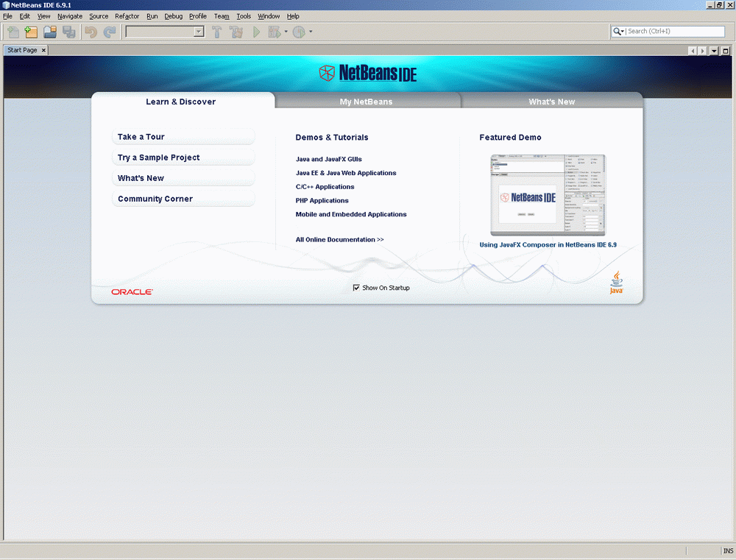Click the Clean and Build hammer-broom icon
This screenshot has height=560, width=736.
point(236,32)
